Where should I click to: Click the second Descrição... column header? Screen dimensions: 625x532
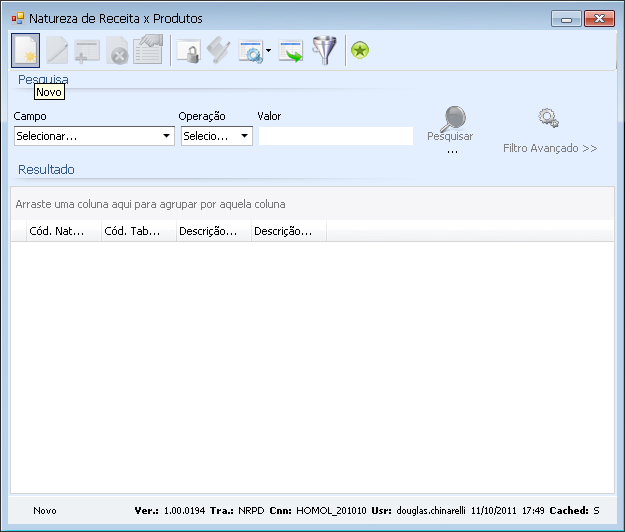[289, 231]
